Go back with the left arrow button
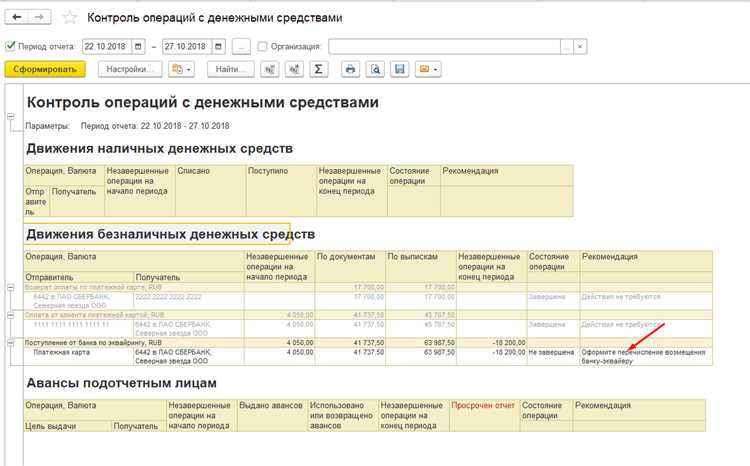 coord(17,18)
